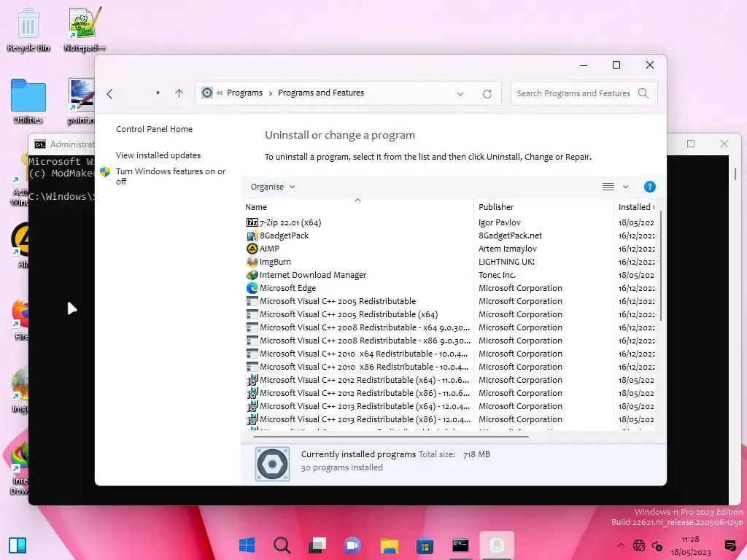Select Internet Download Manager icon in list
747x560 pixels.
252,275
